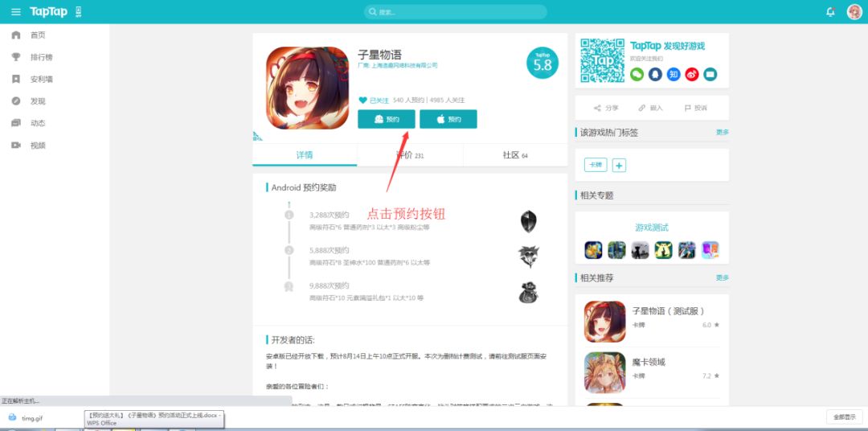Click the 嵌入 embed button
This screenshot has width=868, height=431.
point(650,108)
